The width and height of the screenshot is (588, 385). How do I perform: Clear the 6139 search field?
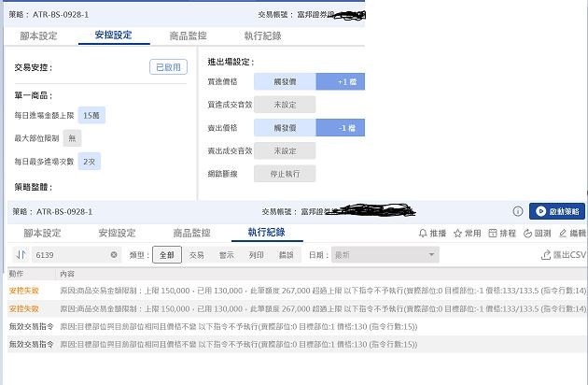(x=114, y=255)
